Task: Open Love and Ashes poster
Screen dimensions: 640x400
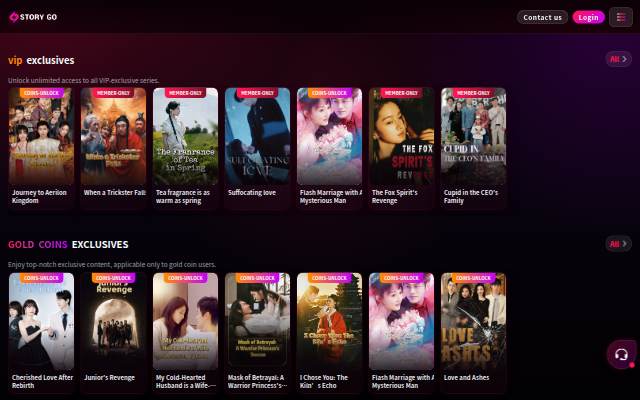Action: pos(473,321)
